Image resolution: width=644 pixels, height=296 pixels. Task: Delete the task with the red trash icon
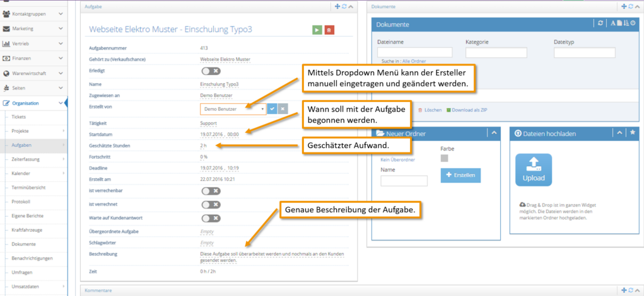click(x=329, y=30)
